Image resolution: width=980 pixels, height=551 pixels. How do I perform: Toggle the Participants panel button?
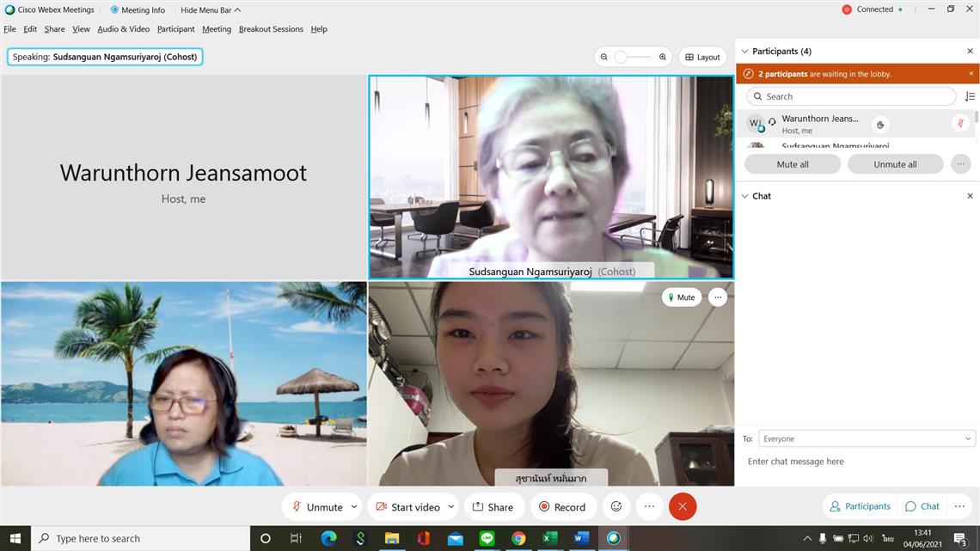[859, 506]
